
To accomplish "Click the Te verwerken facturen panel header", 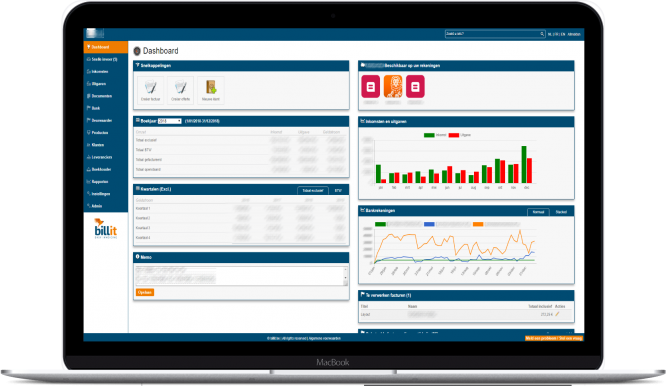I will tap(466, 295).
